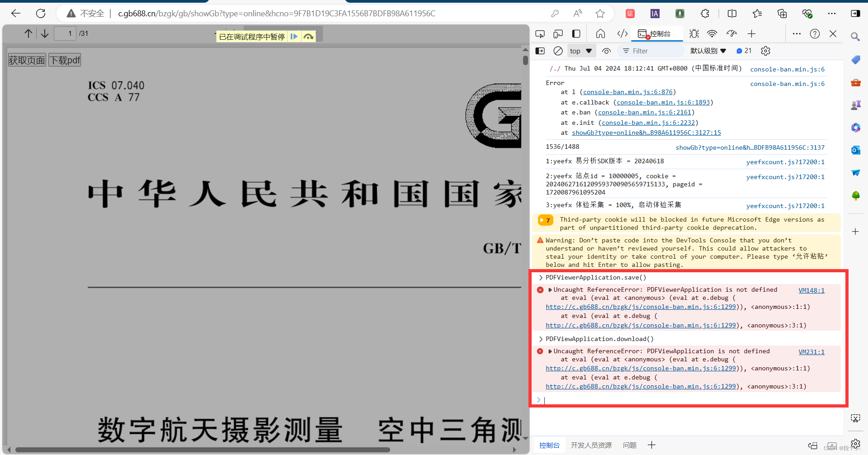This screenshot has width=868, height=455.
Task: Open the network conditions wifi icon
Action: [x=712, y=33]
